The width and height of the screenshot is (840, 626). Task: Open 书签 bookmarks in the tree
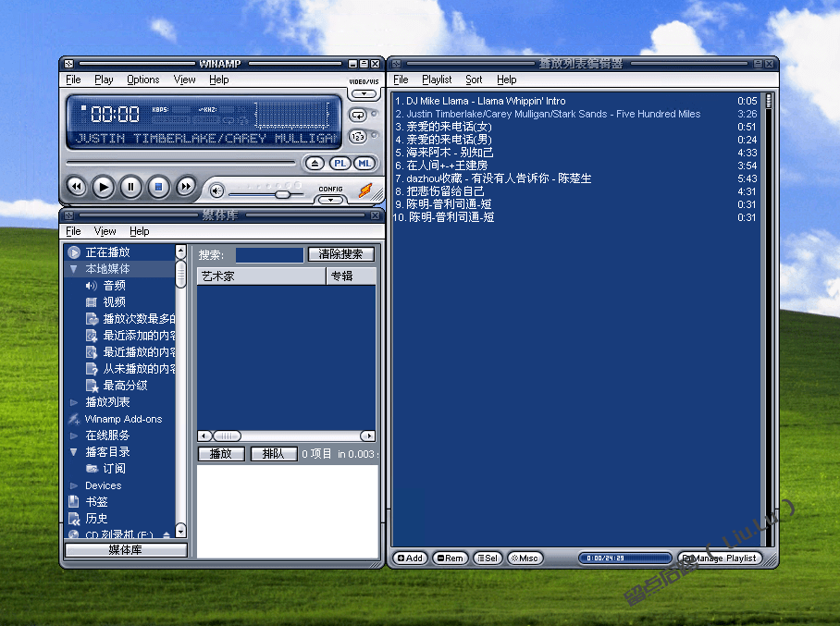click(x=96, y=502)
